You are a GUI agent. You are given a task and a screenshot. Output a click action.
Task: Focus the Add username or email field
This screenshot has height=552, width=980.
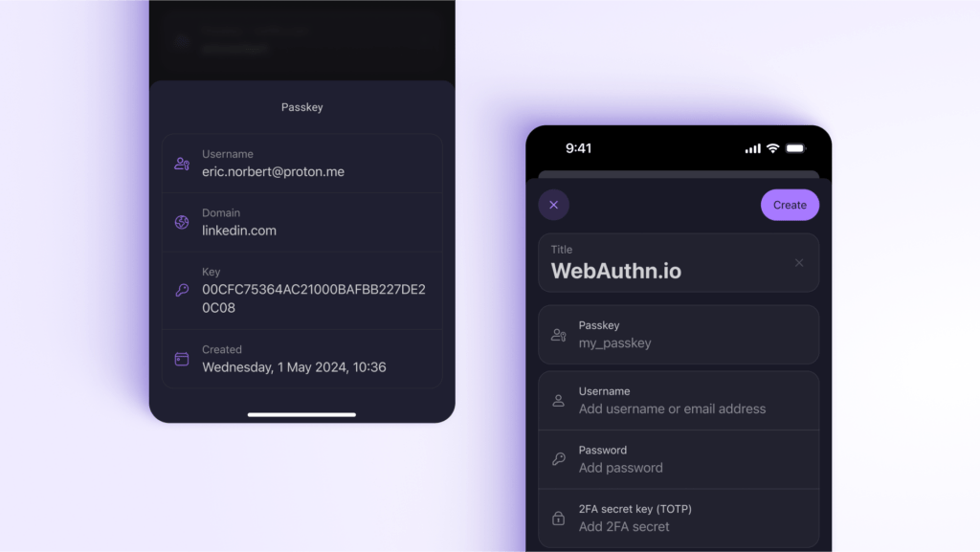pyautogui.click(x=672, y=409)
